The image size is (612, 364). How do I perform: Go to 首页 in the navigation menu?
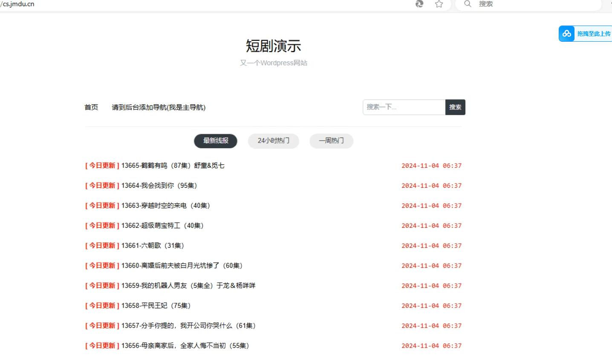(91, 107)
